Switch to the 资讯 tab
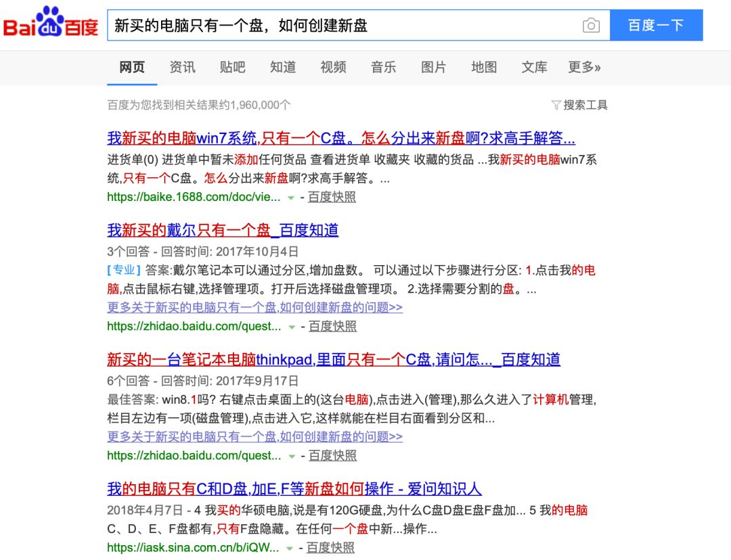The height and width of the screenshot is (560, 731). [x=182, y=67]
